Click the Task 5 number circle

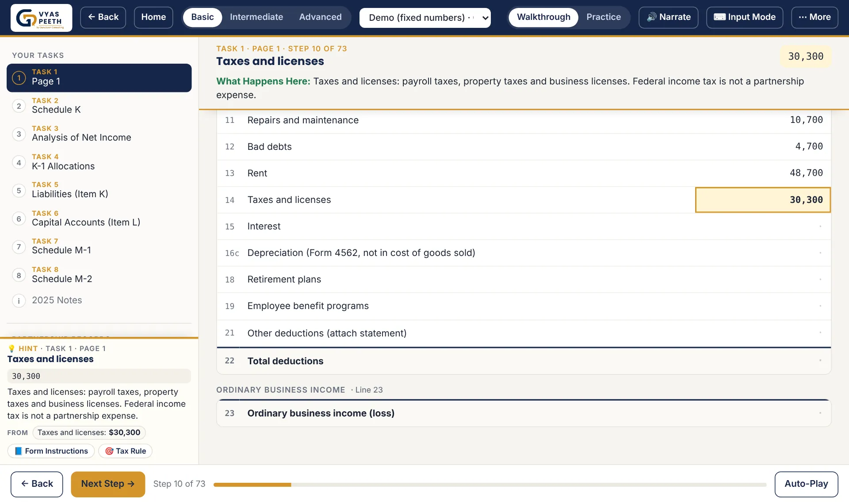point(19,191)
